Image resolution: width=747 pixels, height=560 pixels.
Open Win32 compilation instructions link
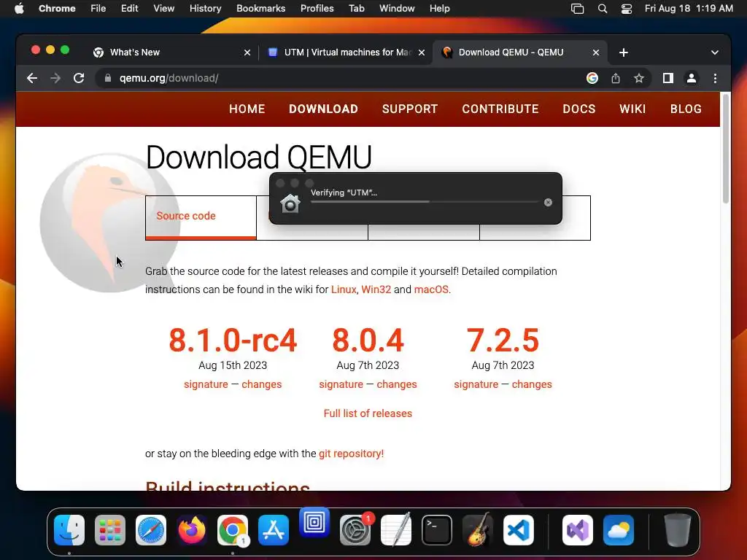tap(376, 289)
